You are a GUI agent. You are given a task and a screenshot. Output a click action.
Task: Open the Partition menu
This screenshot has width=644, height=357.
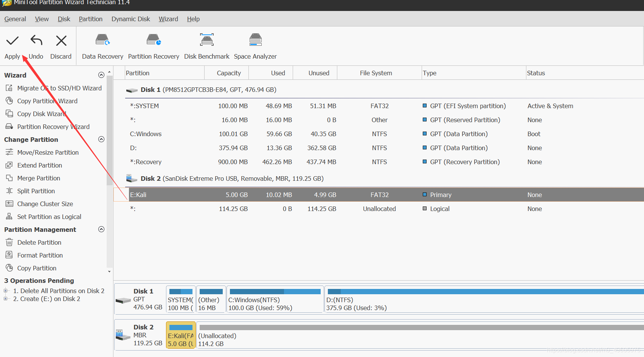[x=90, y=19]
